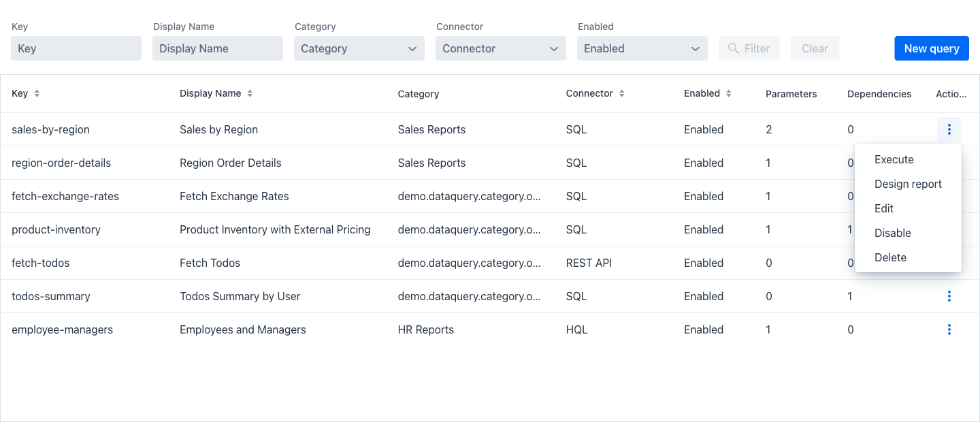Choose Disable from the context menu
The image size is (980, 422).
tap(908, 233)
